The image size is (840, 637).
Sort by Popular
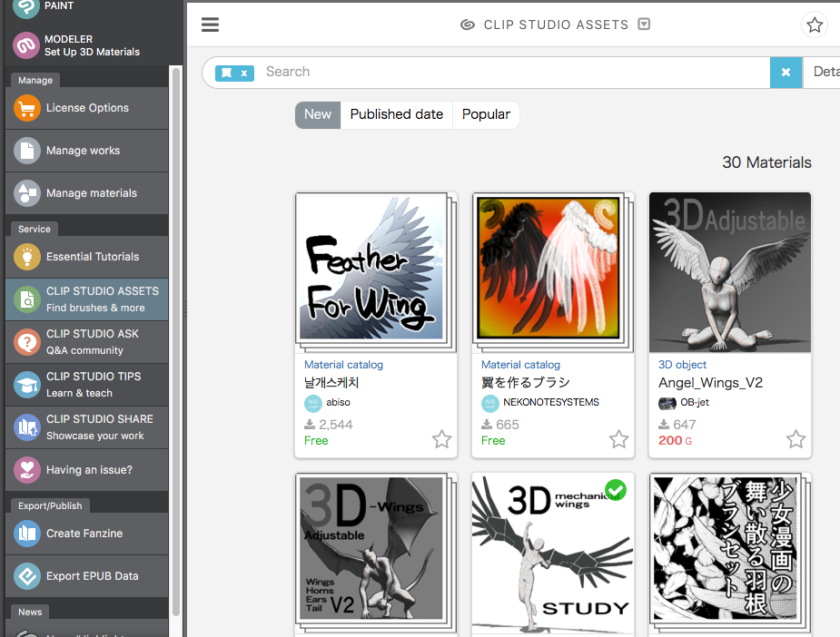[486, 114]
